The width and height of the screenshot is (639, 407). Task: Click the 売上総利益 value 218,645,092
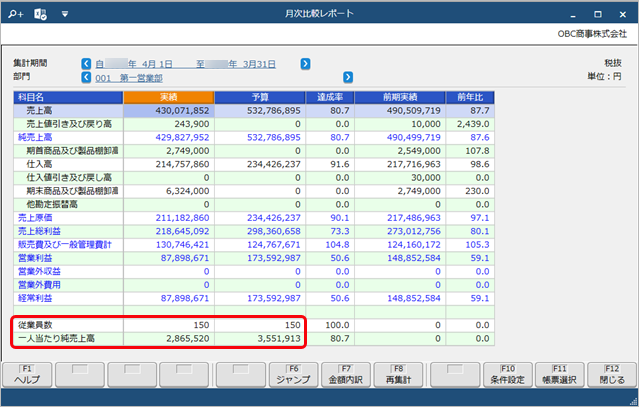pyautogui.click(x=182, y=231)
